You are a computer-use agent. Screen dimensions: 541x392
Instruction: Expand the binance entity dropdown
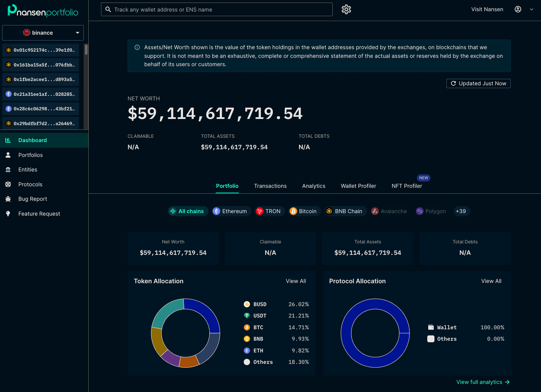43,33
